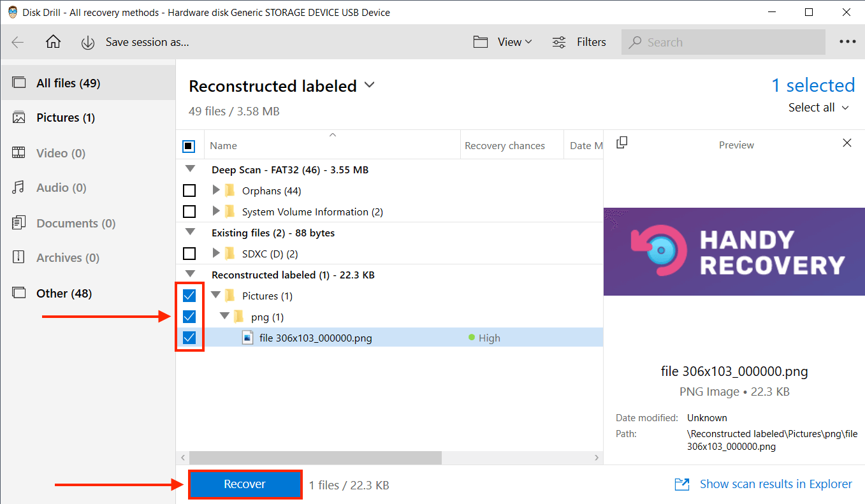Click the Recover button
Screen dimensions: 865x504
click(245, 484)
